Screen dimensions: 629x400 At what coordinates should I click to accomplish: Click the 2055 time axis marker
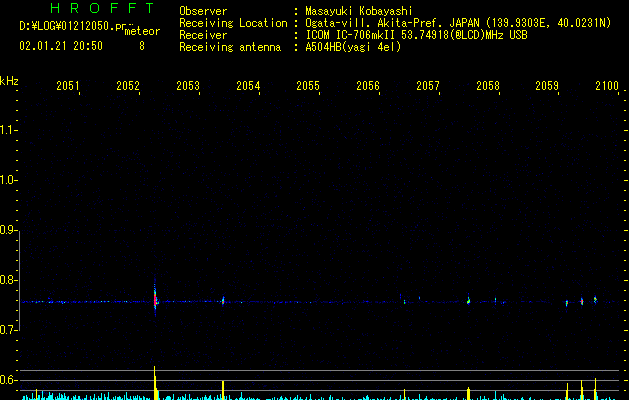(308, 86)
